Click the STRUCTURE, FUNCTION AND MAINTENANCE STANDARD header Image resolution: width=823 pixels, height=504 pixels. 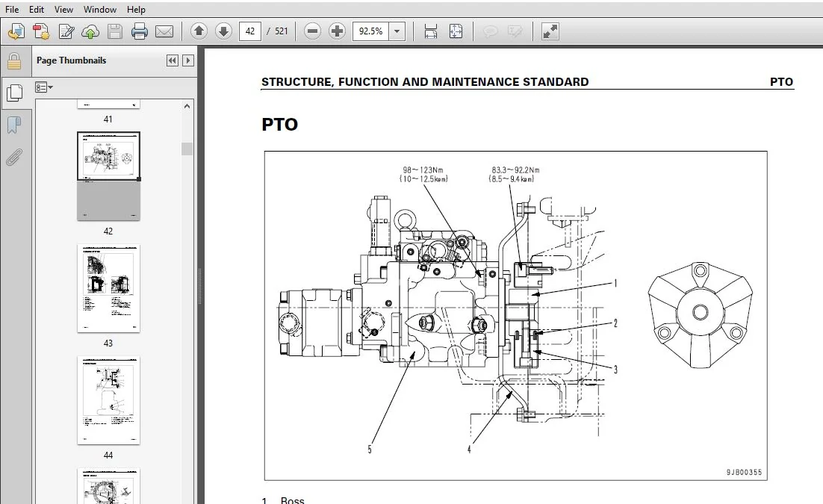click(425, 82)
